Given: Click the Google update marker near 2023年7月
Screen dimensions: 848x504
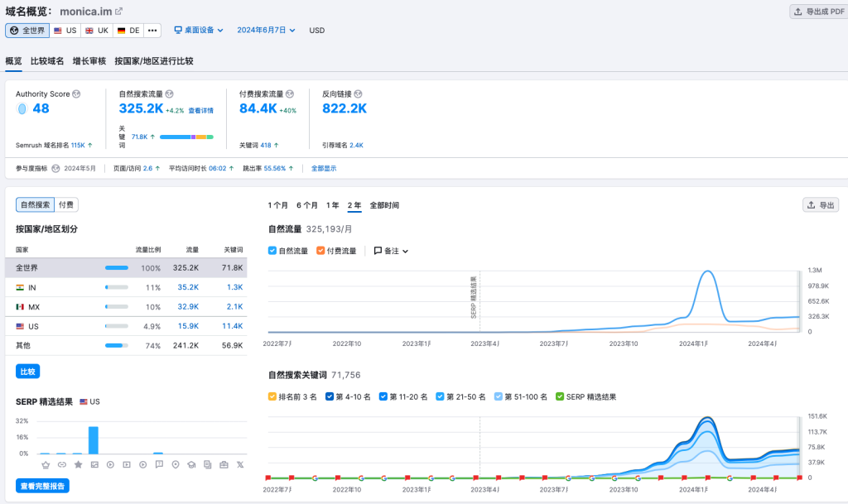Looking at the screenshot, I should [568, 478].
